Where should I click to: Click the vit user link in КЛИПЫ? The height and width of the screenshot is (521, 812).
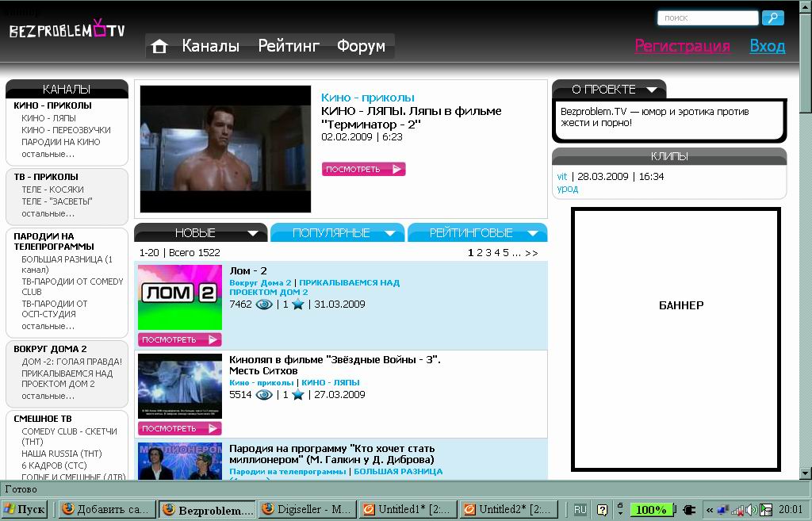tap(562, 177)
